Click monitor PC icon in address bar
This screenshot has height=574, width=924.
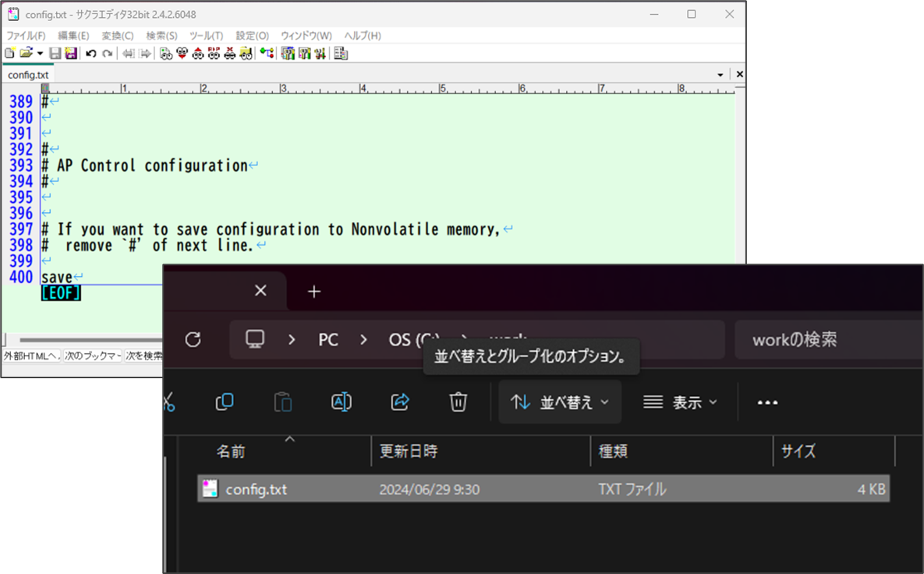click(x=255, y=339)
